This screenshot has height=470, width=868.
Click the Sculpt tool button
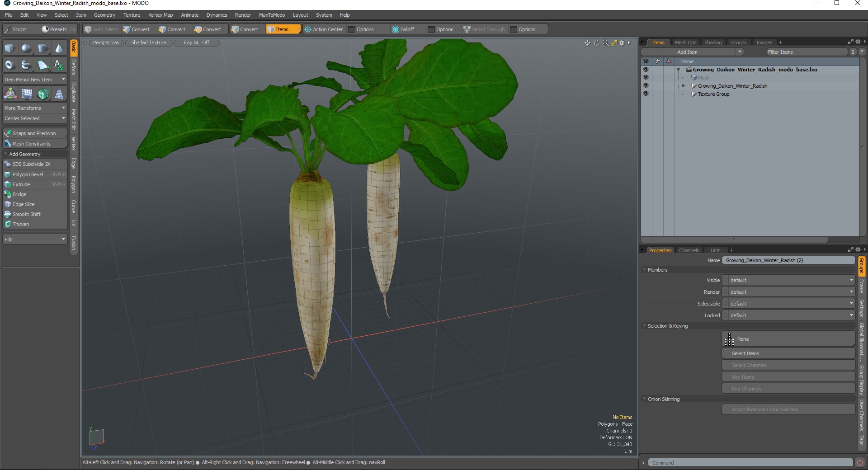point(19,29)
